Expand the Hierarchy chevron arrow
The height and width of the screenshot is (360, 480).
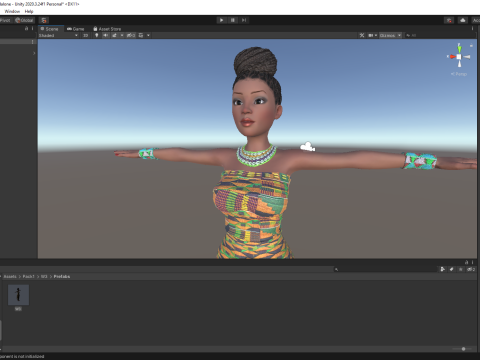click(x=34, y=53)
